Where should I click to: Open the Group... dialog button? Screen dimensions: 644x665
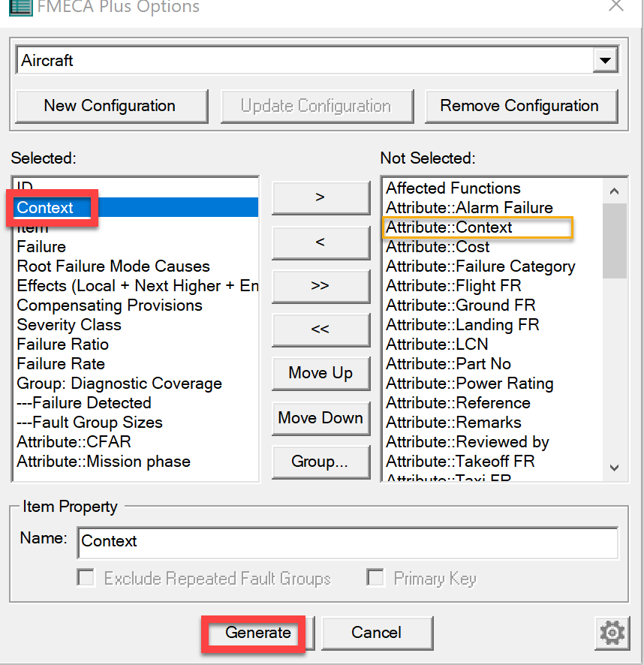pos(320,462)
